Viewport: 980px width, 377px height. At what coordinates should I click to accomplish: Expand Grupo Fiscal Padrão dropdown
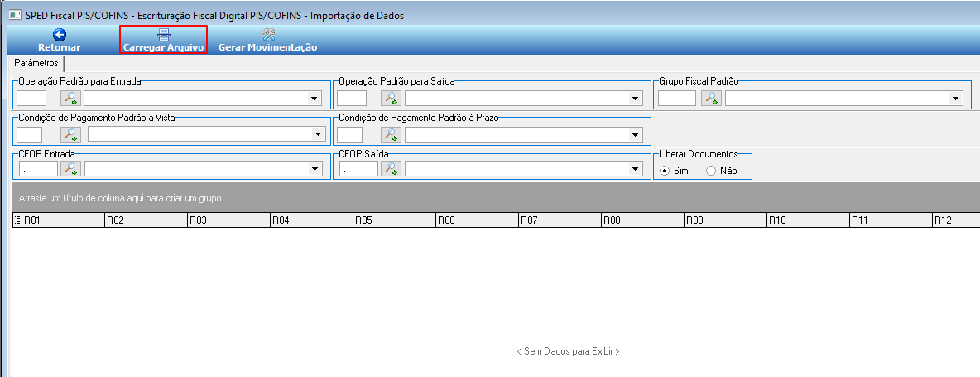click(955, 99)
